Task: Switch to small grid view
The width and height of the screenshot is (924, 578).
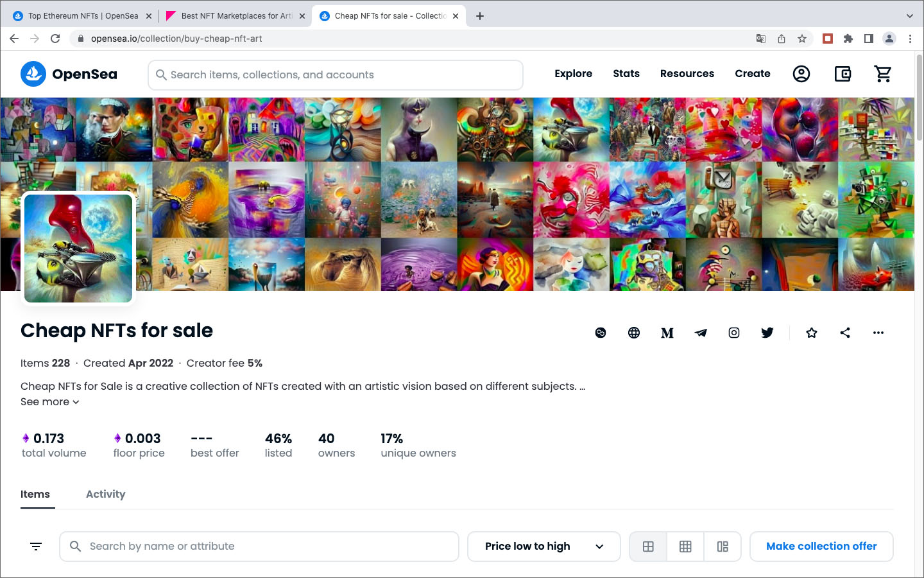Action: coord(685,547)
